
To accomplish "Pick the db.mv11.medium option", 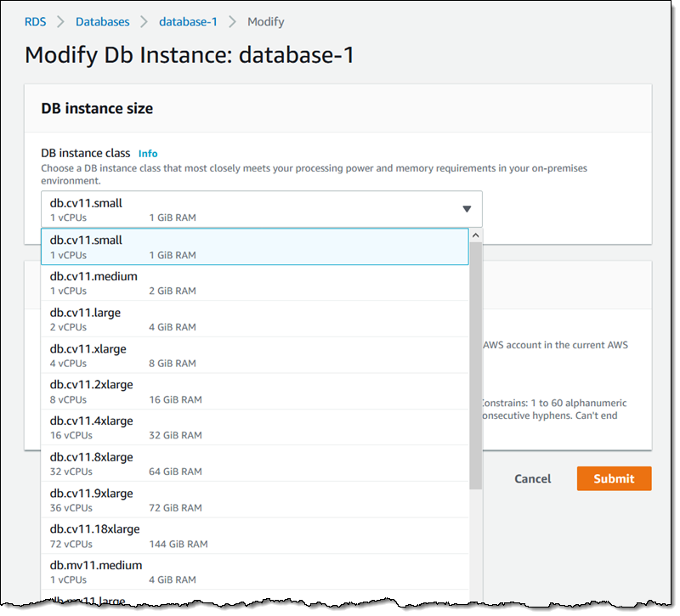I will [255, 572].
